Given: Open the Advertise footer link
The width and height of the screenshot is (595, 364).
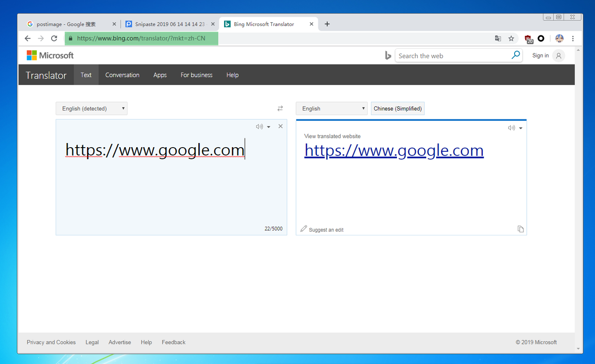Looking at the screenshot, I should (x=119, y=342).
